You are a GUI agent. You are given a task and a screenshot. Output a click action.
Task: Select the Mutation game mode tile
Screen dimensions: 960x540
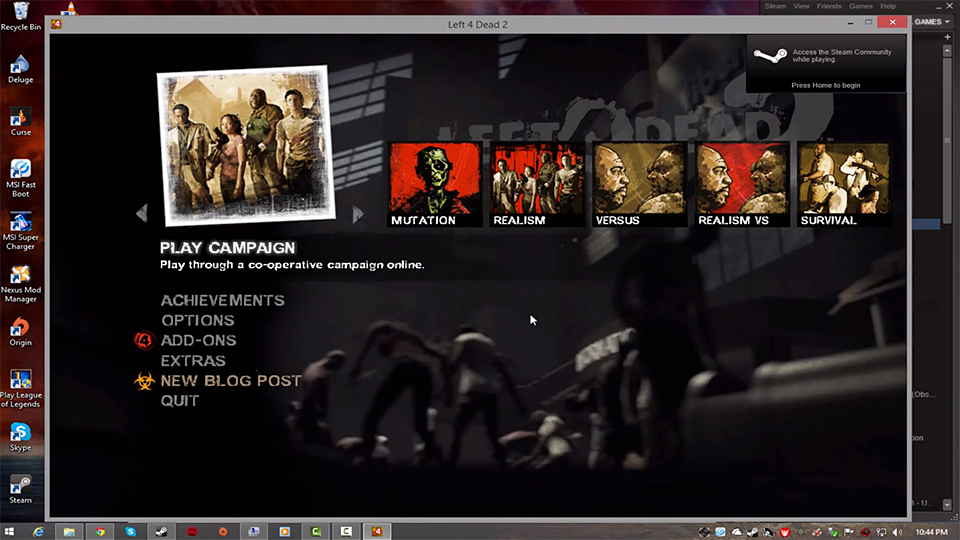coord(435,185)
